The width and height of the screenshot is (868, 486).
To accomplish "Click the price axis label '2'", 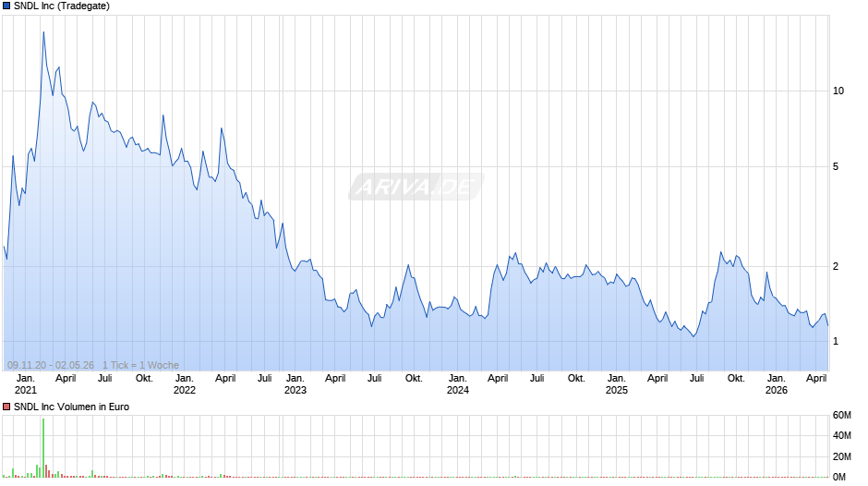I will [836, 266].
